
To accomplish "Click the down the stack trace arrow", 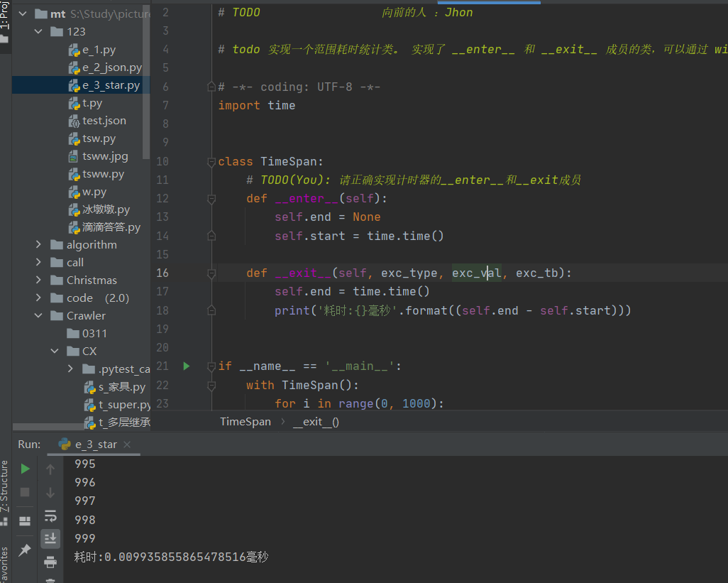I will (50, 492).
